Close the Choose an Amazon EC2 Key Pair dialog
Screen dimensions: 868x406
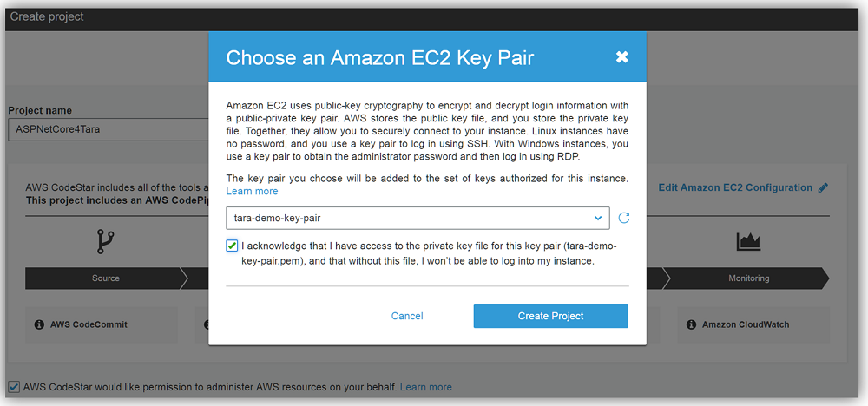tap(621, 57)
